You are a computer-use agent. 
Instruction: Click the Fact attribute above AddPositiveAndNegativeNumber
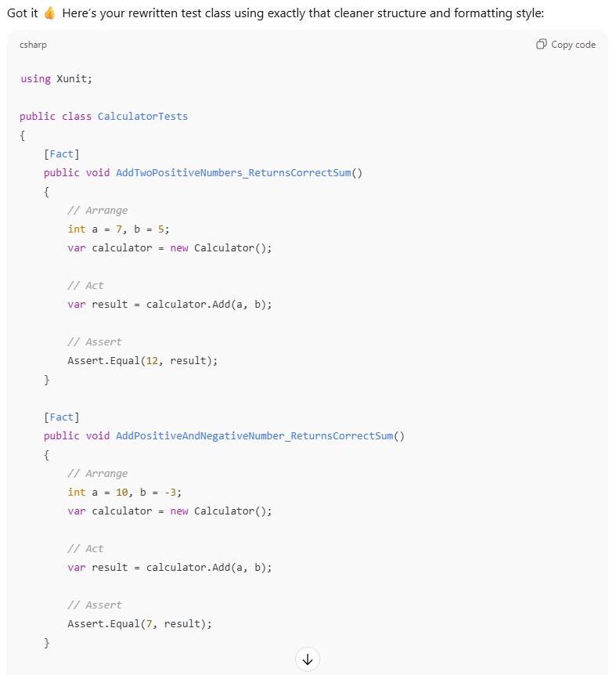62,417
